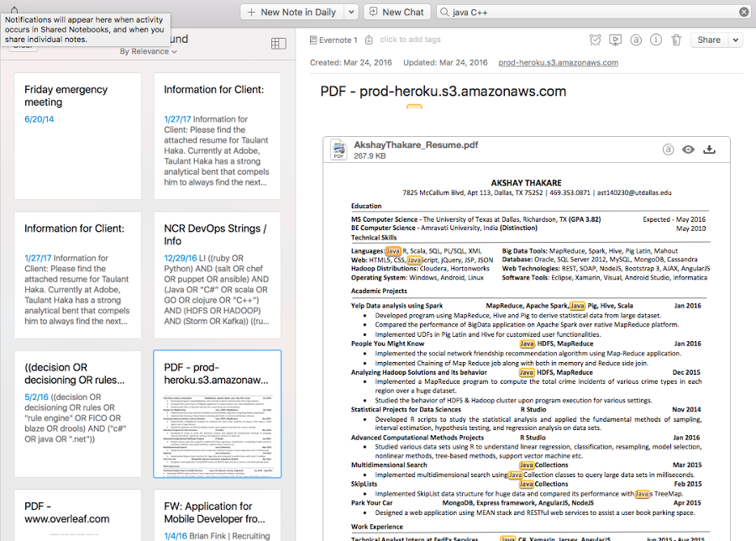Image resolution: width=756 pixels, height=541 pixels.
Task: Clear the search with the X icon
Action: [744, 12]
